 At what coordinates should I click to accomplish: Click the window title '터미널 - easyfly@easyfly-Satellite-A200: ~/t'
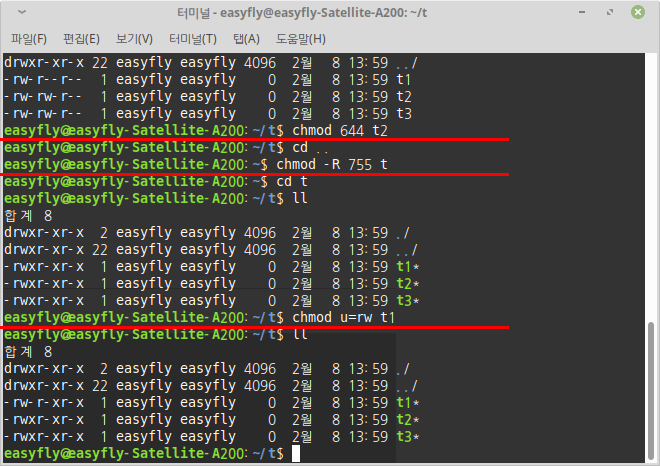[302, 13]
